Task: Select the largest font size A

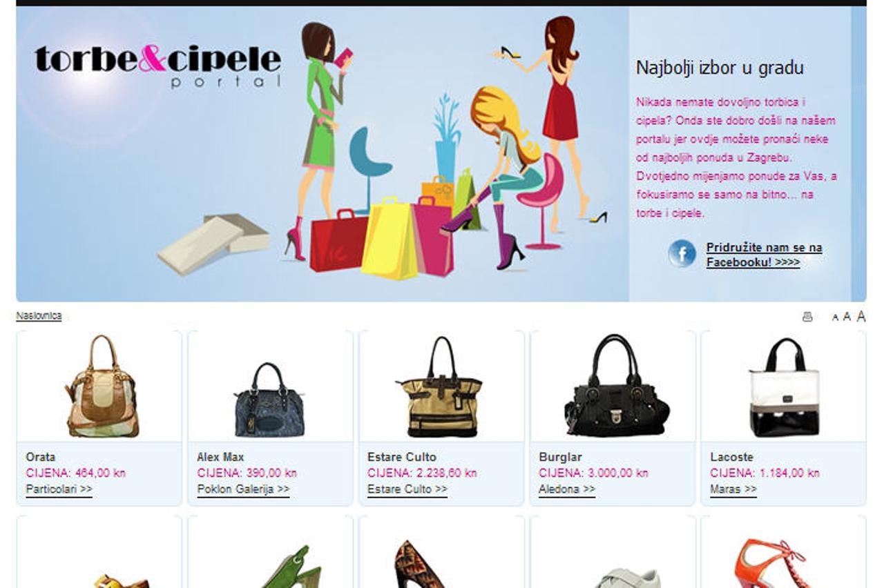Action: (x=861, y=316)
